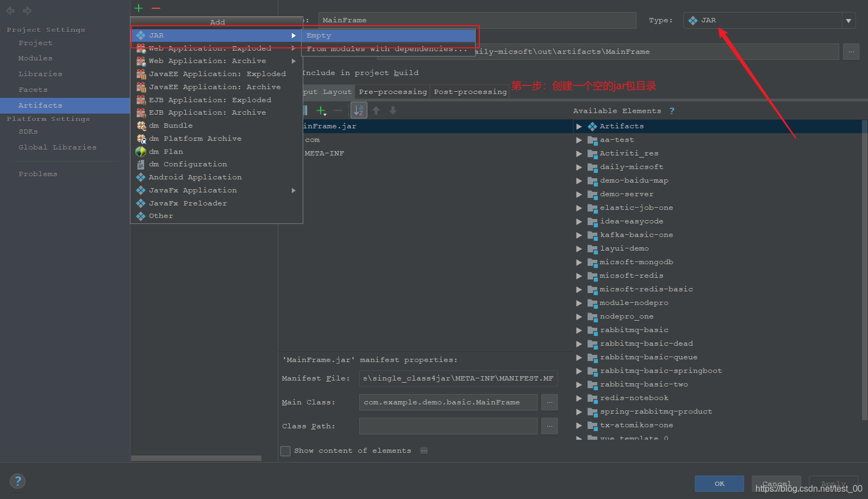Image resolution: width=868 pixels, height=499 pixels.
Task: Toggle Show content of elements checkbox
Action: (285, 451)
